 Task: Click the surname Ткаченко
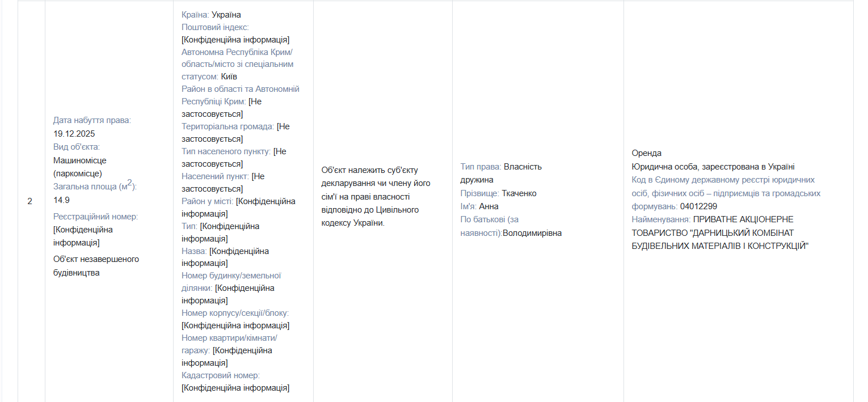click(x=519, y=193)
